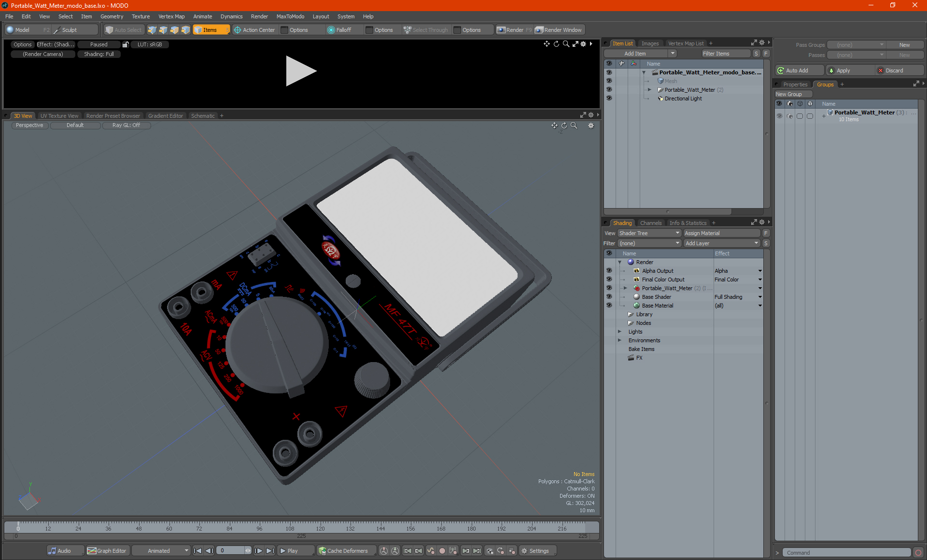927x560 pixels.
Task: Click the Command input field
Action: [847, 553]
